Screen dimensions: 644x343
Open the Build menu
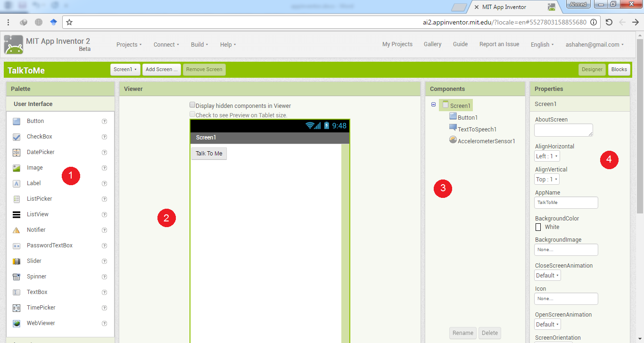pyautogui.click(x=200, y=45)
